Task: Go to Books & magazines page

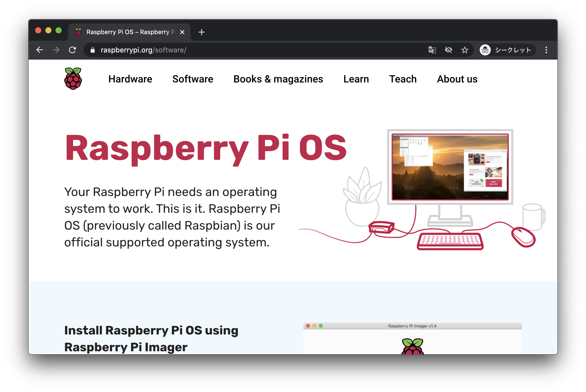Action: [x=278, y=79]
